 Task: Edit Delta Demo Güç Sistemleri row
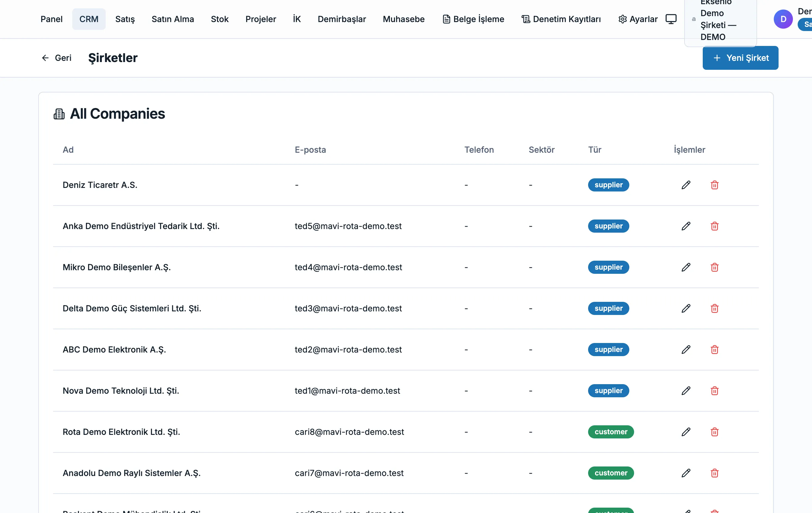click(686, 308)
